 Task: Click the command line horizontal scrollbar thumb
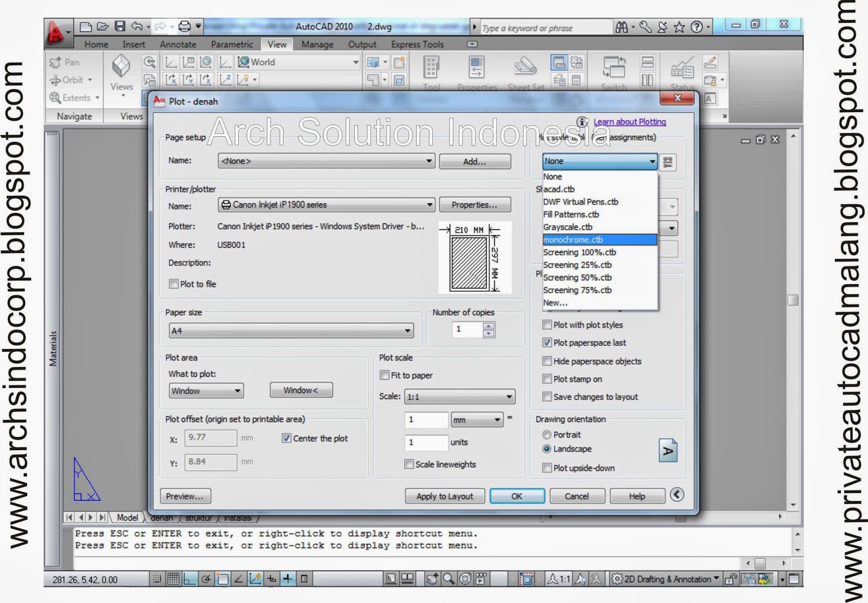[760, 563]
